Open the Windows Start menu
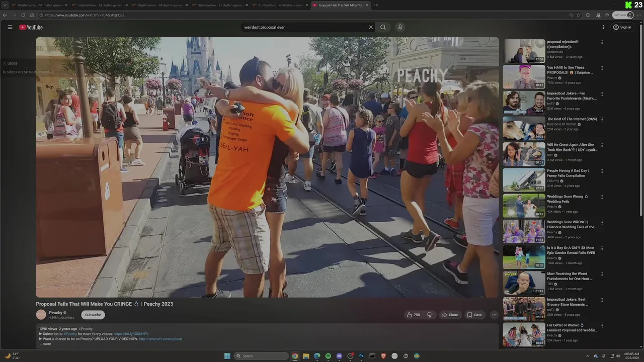The width and height of the screenshot is (644, 362). click(x=227, y=356)
